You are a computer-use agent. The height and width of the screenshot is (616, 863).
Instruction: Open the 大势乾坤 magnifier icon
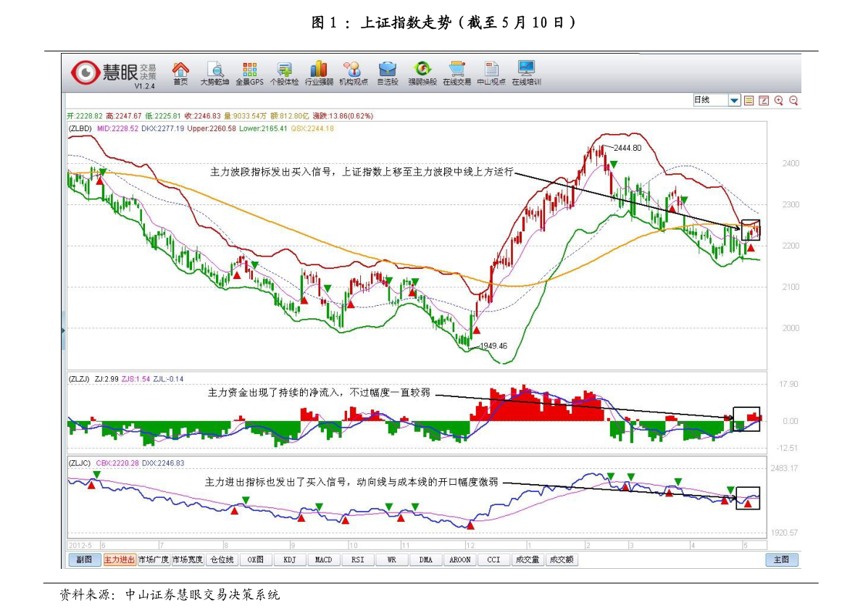click(214, 73)
